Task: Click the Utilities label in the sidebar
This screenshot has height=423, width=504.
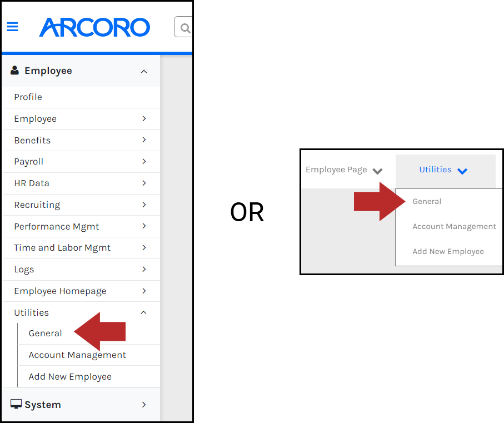Action: (32, 313)
